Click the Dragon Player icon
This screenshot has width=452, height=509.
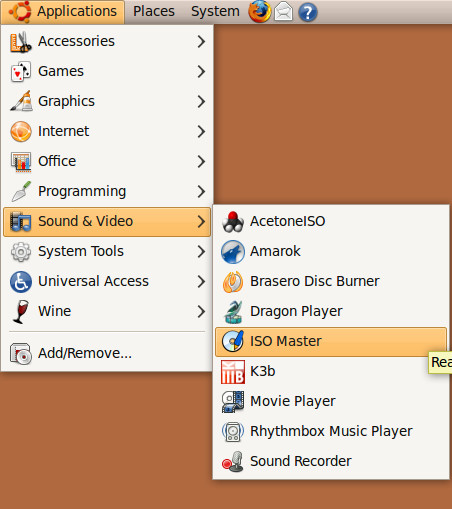tap(233, 312)
